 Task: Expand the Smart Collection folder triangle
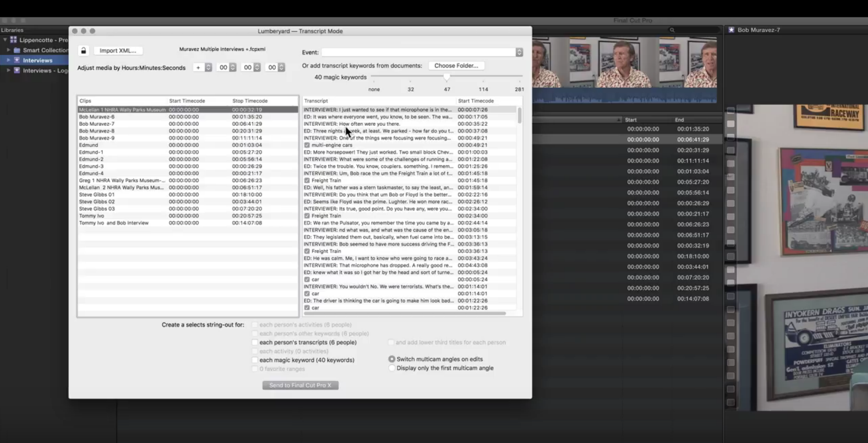click(9, 50)
